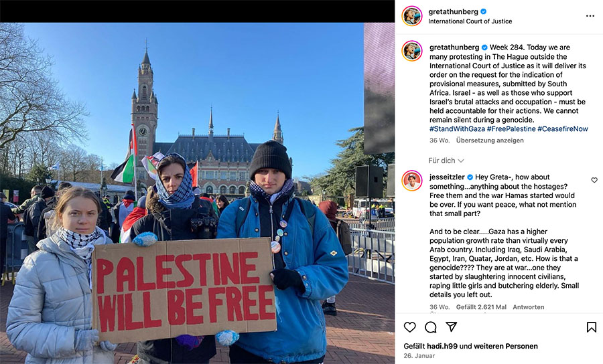Click the chevron next to 'Für dich'
This screenshot has width=603, height=364.
pos(461,161)
